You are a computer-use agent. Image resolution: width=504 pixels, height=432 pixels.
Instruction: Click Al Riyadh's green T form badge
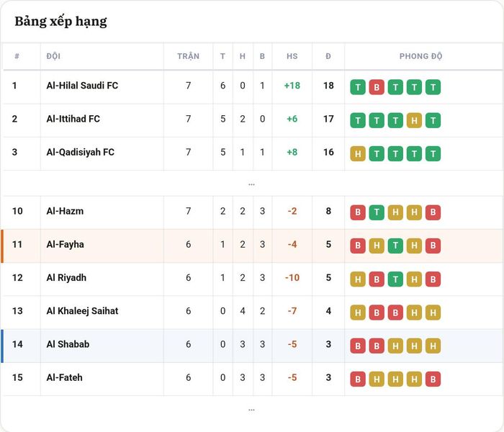pyautogui.click(x=395, y=279)
